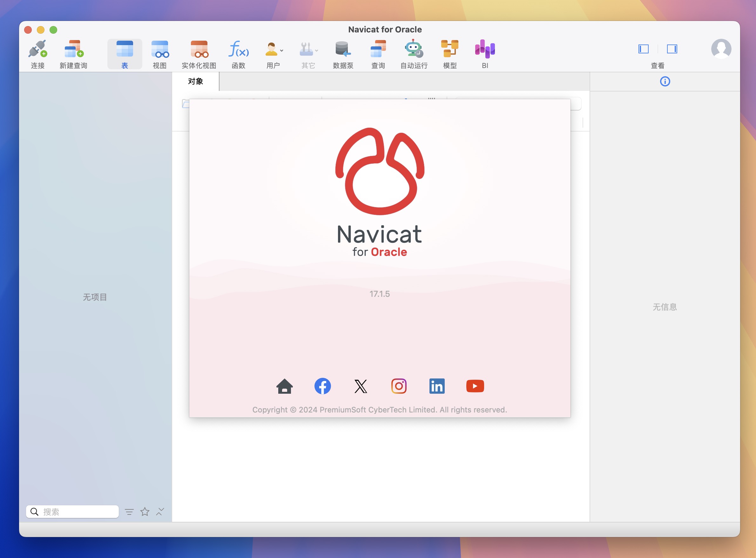The width and height of the screenshot is (756, 558).
Task: Open the View (视图) toolbar icon
Action: (x=160, y=49)
